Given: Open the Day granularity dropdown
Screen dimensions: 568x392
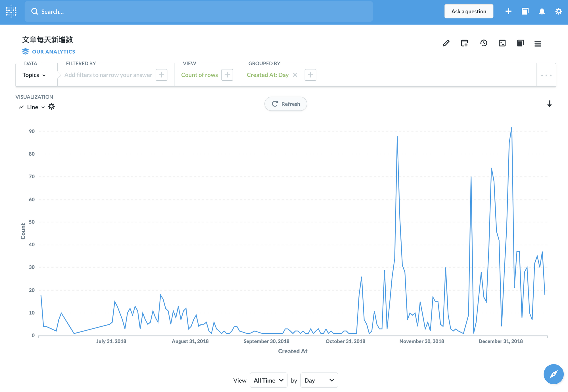Looking at the screenshot, I should click(319, 380).
